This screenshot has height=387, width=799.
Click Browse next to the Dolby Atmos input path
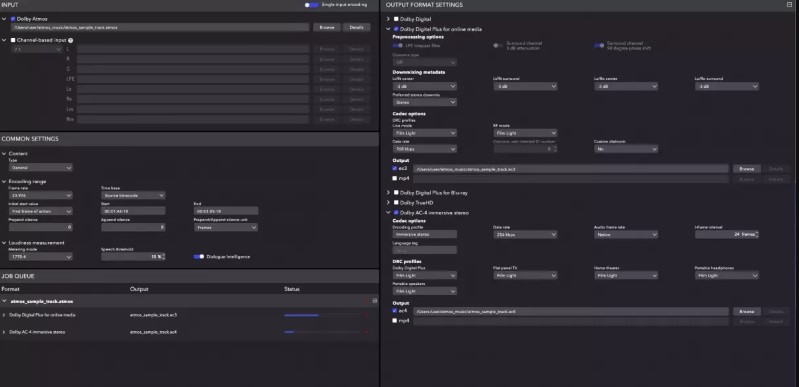pyautogui.click(x=327, y=28)
